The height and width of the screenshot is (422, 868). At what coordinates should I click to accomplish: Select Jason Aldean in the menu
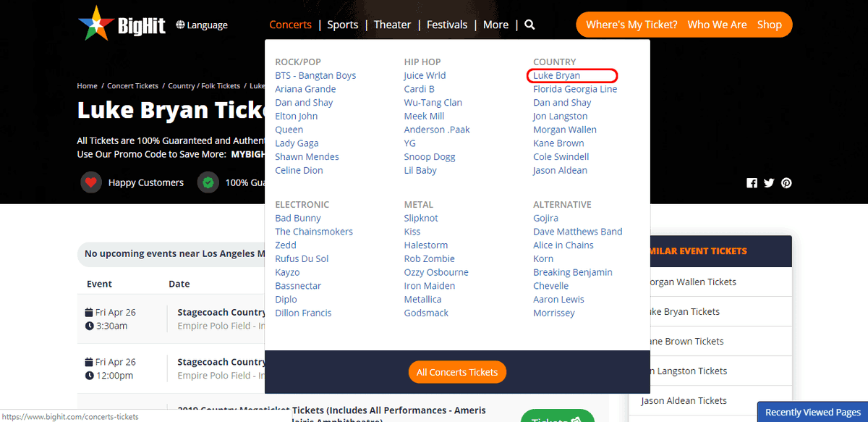tap(560, 170)
